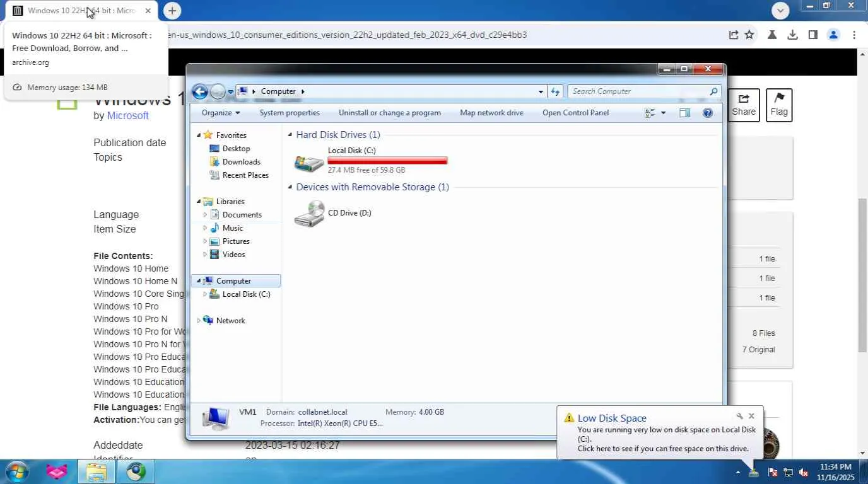Open the Chrome profile avatar
This screenshot has height=484, width=868.
[x=833, y=35]
